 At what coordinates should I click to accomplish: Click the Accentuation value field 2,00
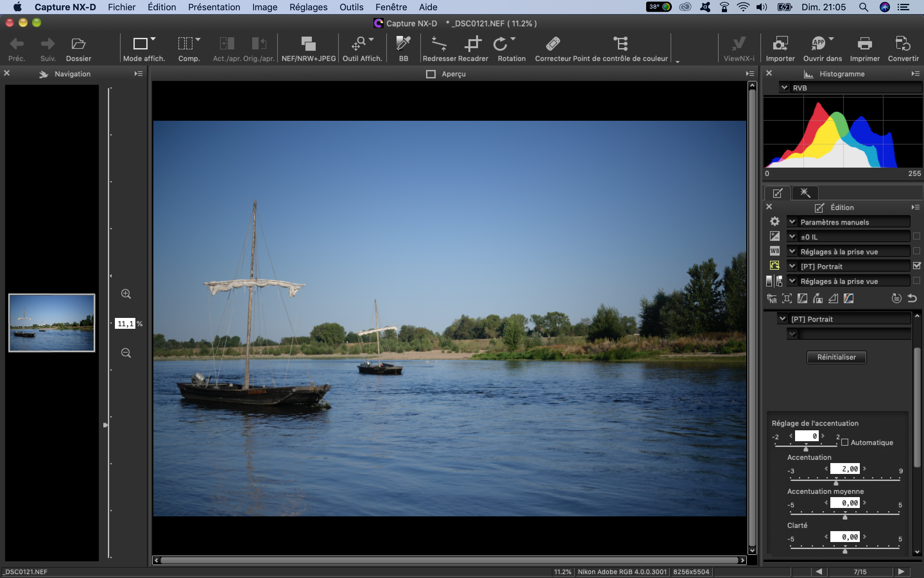[844, 468]
